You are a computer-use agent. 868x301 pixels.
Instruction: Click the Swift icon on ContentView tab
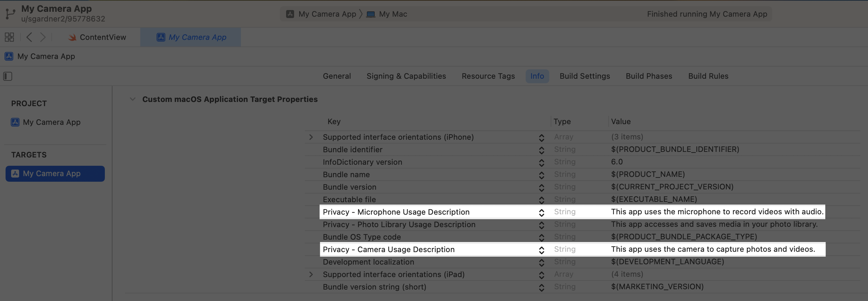click(x=72, y=37)
